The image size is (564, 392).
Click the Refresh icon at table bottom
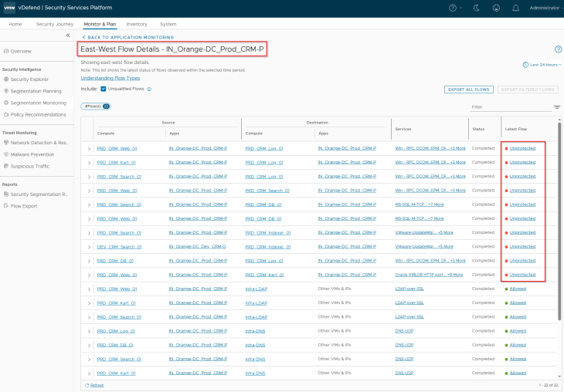click(x=85, y=384)
